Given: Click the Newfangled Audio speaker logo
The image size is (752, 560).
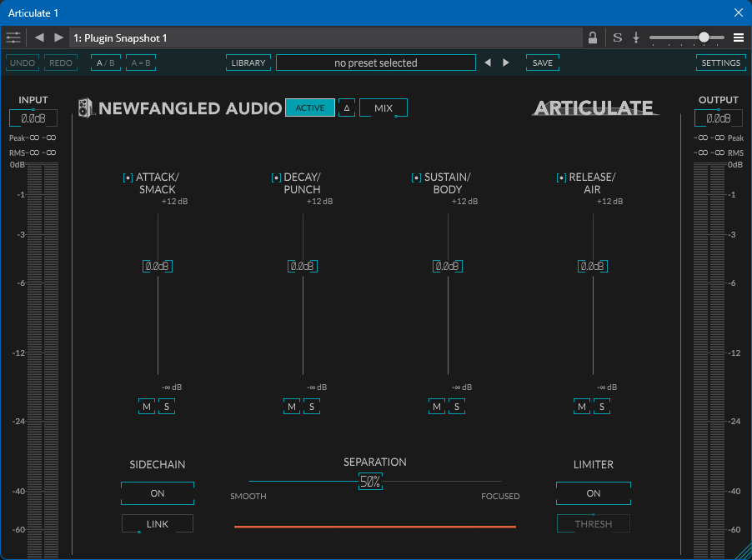Looking at the screenshot, I should click(85, 107).
